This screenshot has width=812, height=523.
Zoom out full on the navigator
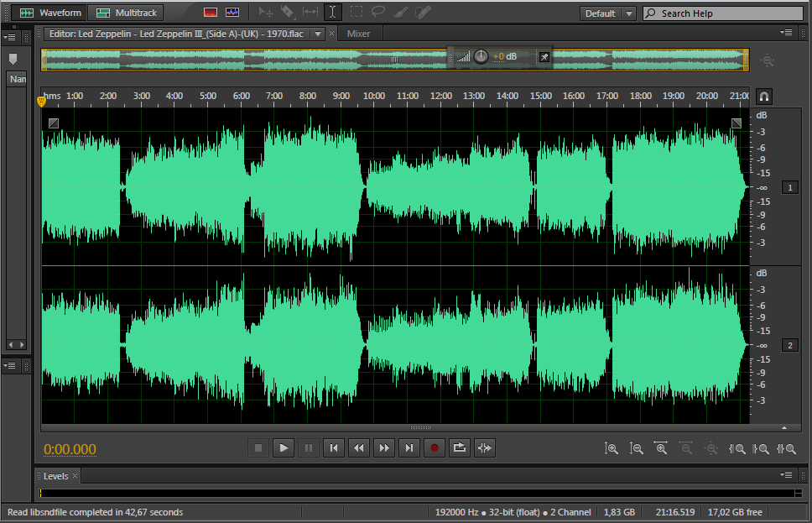click(767, 60)
